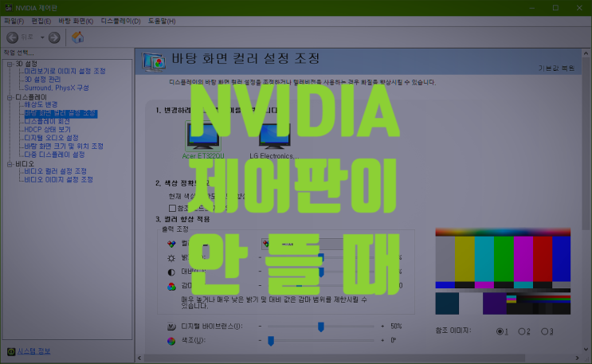Screen dimensions: 592x364
Task: Select 바탕 화면 컬러 설정 조정 item
Action: (x=61, y=113)
